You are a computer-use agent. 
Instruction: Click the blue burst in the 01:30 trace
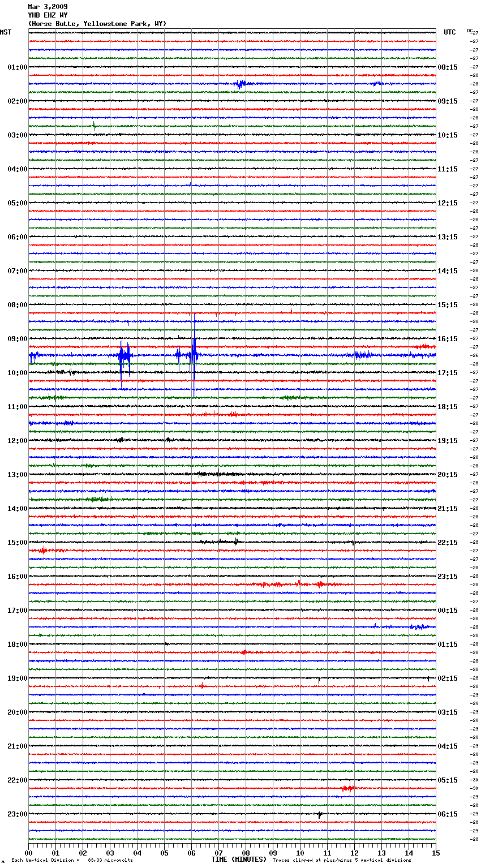click(240, 84)
